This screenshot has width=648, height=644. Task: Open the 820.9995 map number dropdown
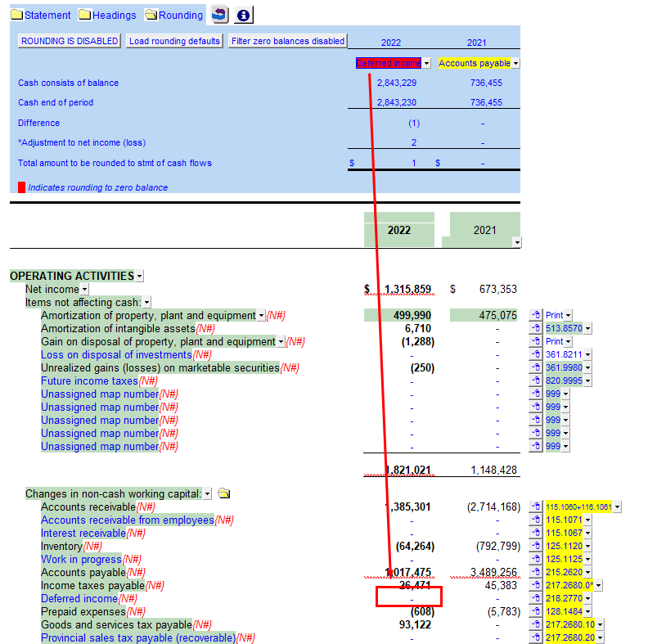[x=587, y=381]
